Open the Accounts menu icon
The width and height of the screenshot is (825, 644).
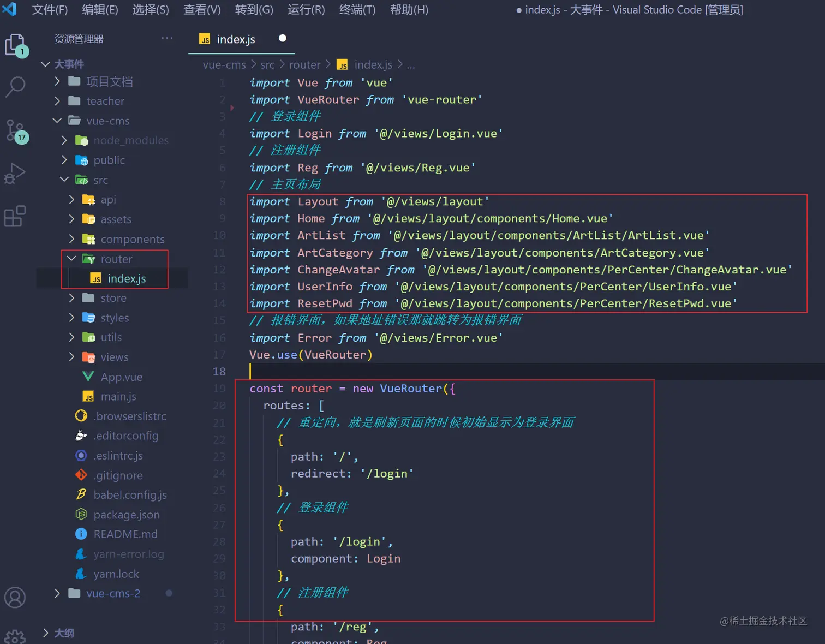(15, 598)
